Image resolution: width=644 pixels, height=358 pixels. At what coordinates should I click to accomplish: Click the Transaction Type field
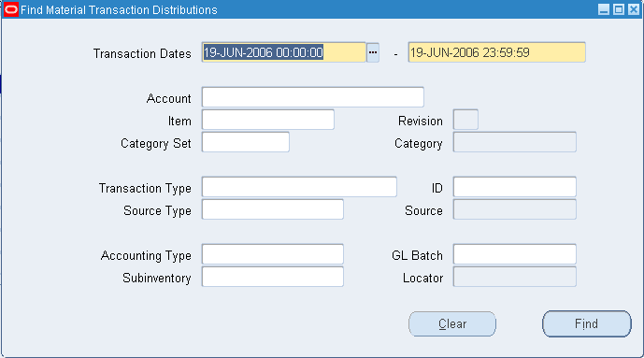point(299,187)
